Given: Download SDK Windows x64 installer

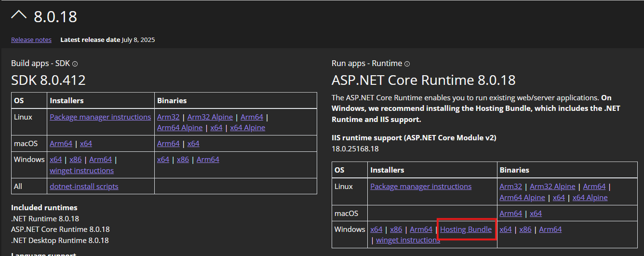Looking at the screenshot, I should [56, 159].
